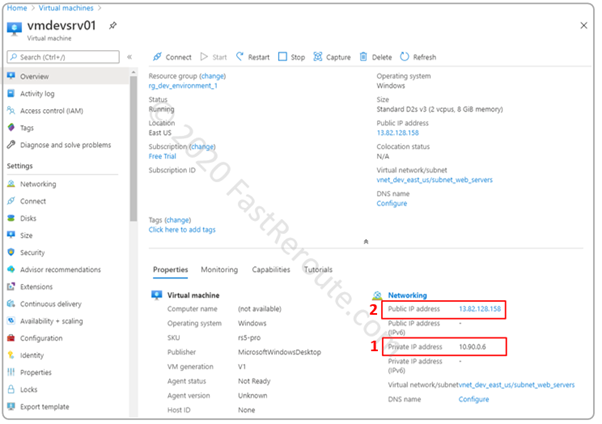Select agent status Not Ready
The width and height of the screenshot is (602, 424).
(x=254, y=381)
